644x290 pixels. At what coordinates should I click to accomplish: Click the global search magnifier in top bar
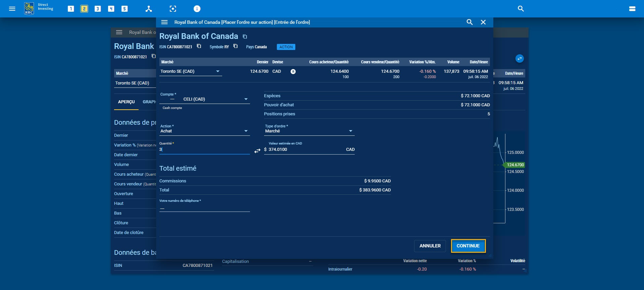click(x=521, y=9)
